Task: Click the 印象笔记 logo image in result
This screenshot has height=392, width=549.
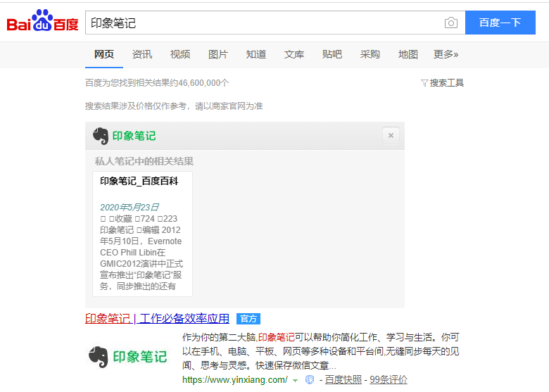Action: tap(128, 357)
